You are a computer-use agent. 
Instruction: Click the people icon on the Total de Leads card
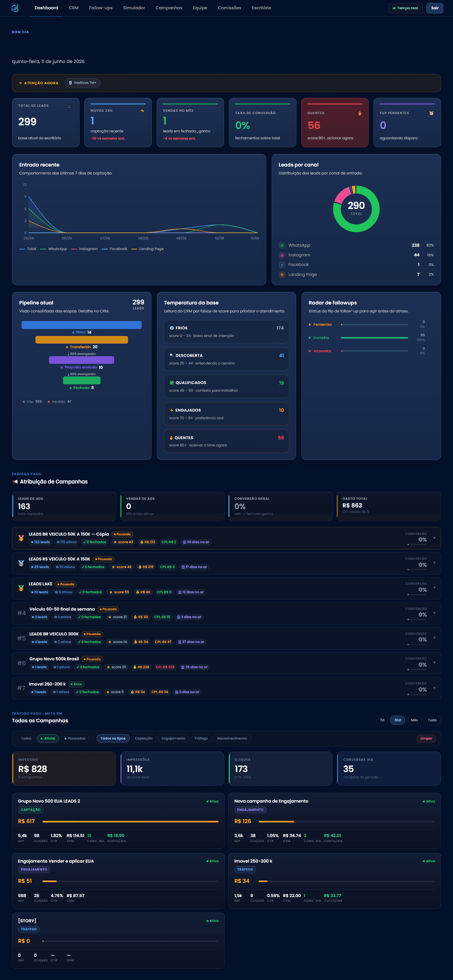pyautogui.click(x=70, y=106)
